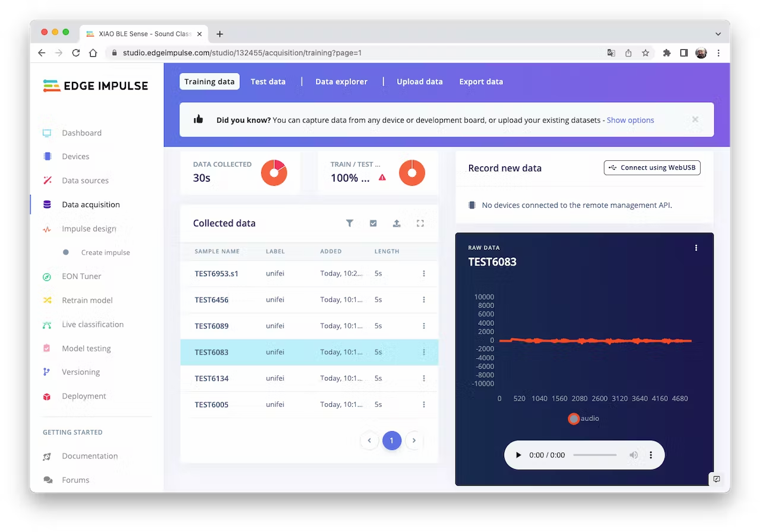
Task: Go to Chrome home page icon
Action: 93,53
